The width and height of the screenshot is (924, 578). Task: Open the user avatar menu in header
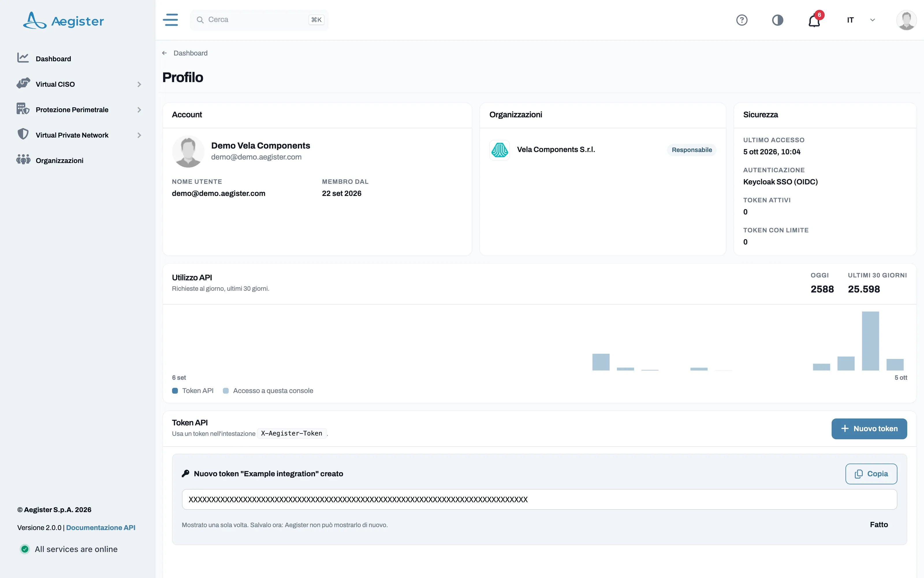click(906, 20)
